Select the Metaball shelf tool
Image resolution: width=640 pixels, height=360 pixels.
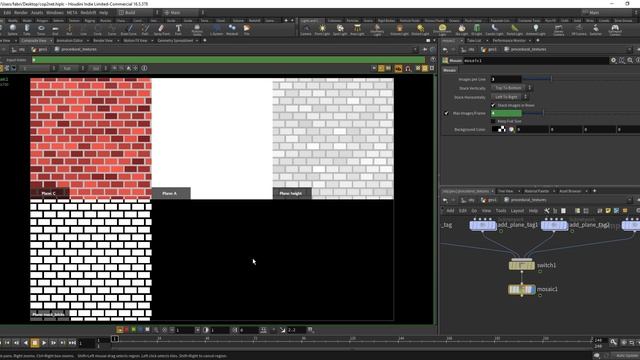(232, 29)
